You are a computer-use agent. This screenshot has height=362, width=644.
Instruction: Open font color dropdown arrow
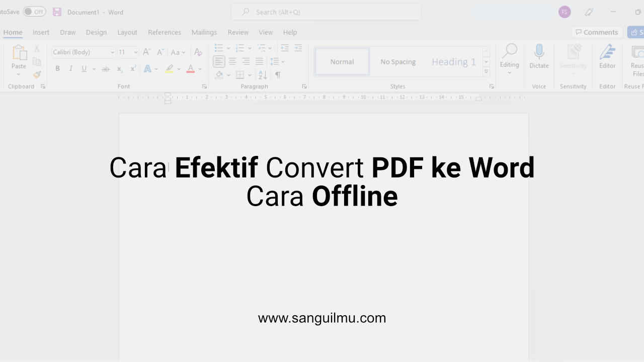pyautogui.click(x=200, y=69)
